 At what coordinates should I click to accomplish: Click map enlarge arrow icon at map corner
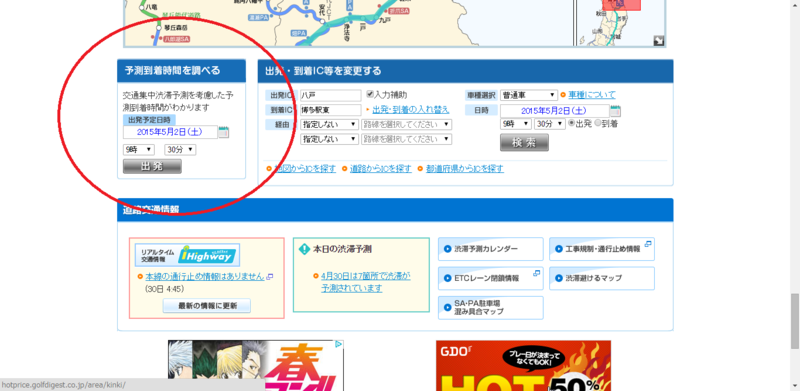659,41
